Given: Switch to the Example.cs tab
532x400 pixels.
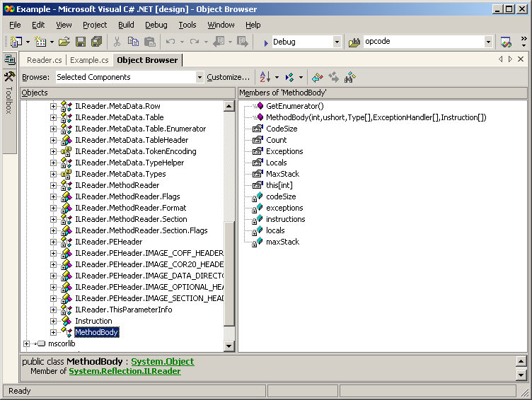Looking at the screenshot, I should [x=89, y=60].
